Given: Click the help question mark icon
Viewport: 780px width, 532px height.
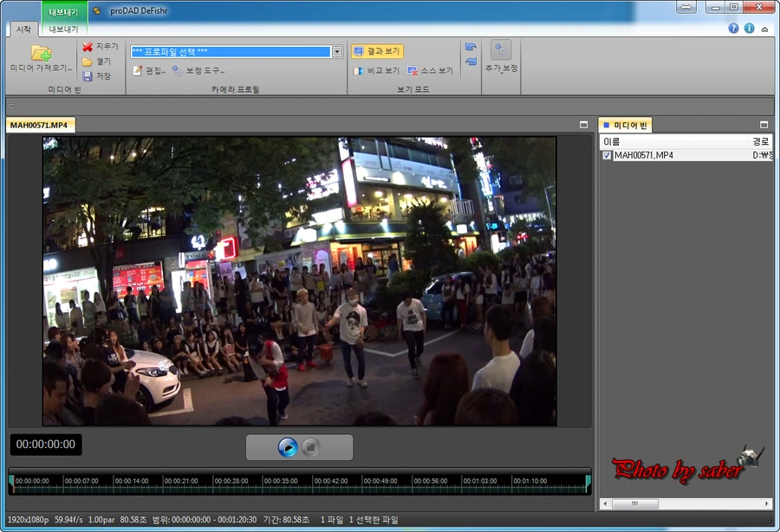Looking at the screenshot, I should pyautogui.click(x=733, y=28).
